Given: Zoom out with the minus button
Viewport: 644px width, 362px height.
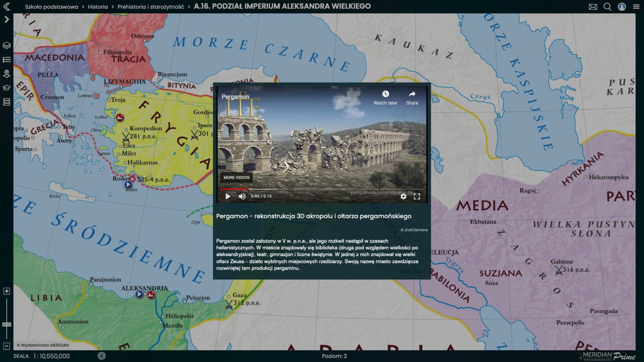Looking at the screenshot, I should tap(6, 346).
